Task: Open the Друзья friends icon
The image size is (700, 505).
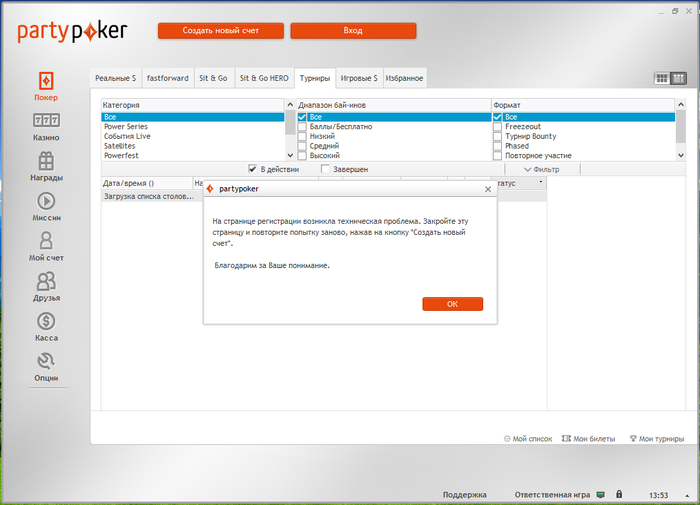Action: pyautogui.click(x=46, y=281)
